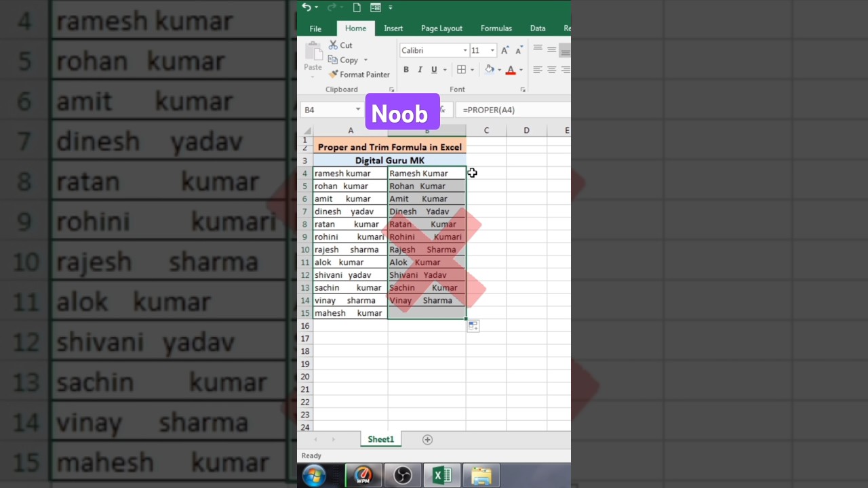Screen dimensions: 868x488
Task: Select the Sheet1 worksheet tab
Action: (x=380, y=440)
